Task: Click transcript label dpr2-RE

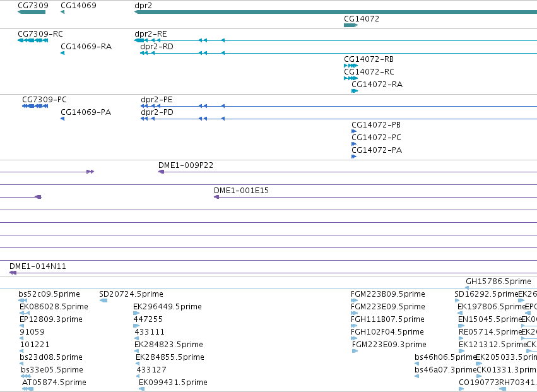Action: point(151,34)
